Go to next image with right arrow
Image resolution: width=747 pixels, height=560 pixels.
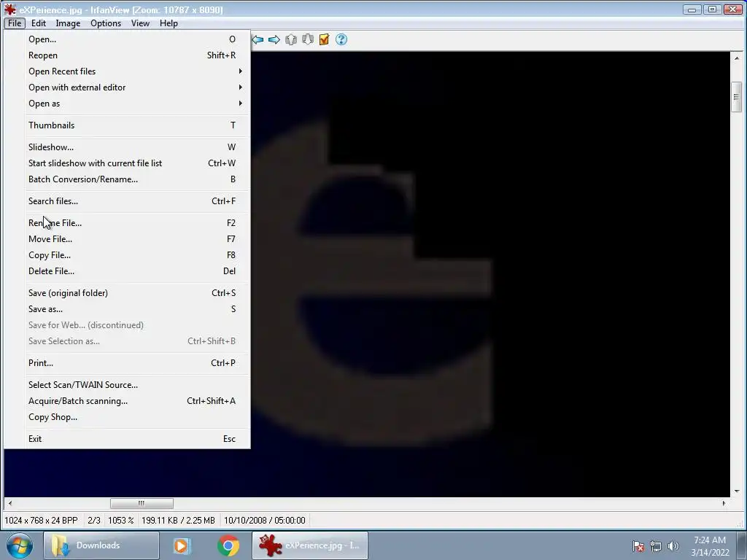[274, 39]
